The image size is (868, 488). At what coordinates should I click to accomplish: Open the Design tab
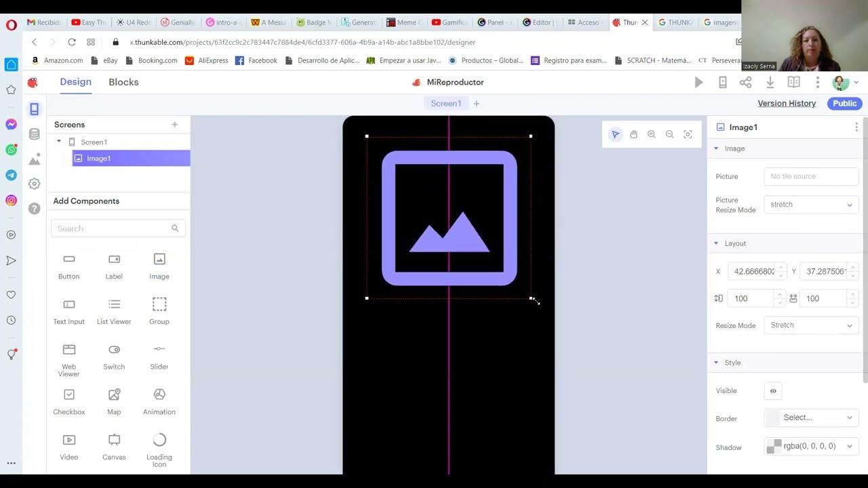click(x=75, y=82)
